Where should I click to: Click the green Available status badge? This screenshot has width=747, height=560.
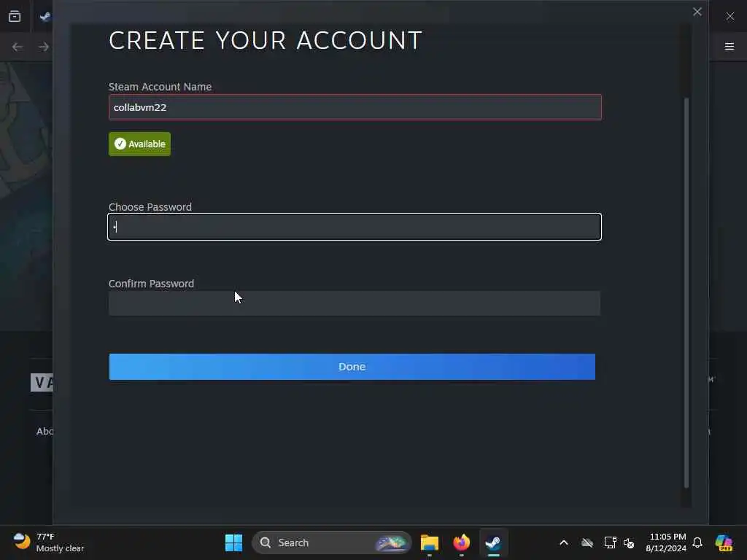click(x=139, y=144)
